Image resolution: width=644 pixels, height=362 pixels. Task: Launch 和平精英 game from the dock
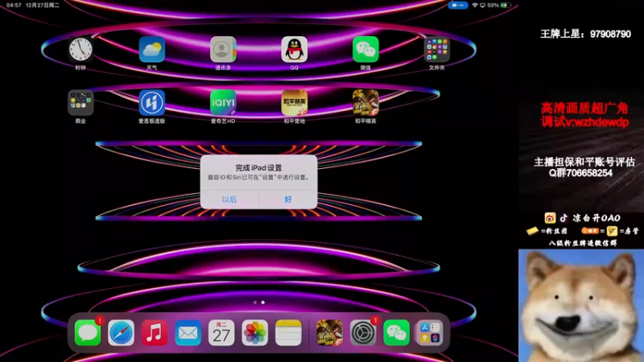(329, 332)
